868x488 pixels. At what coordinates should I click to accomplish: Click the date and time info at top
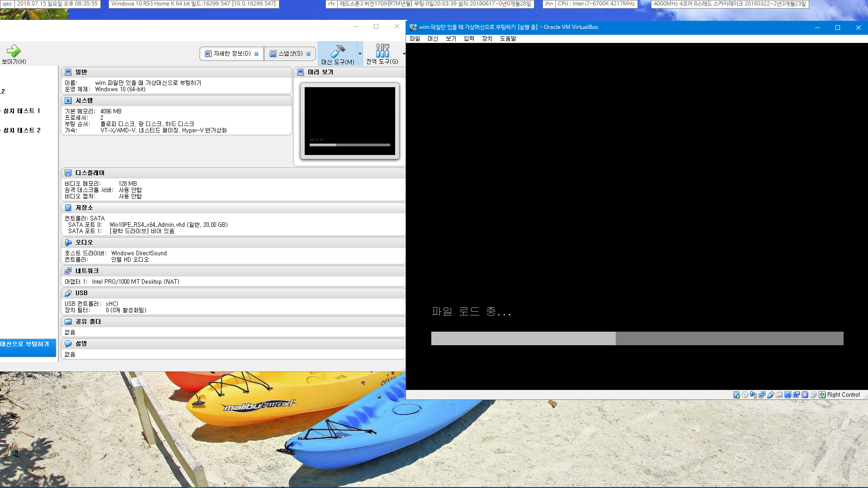click(57, 4)
